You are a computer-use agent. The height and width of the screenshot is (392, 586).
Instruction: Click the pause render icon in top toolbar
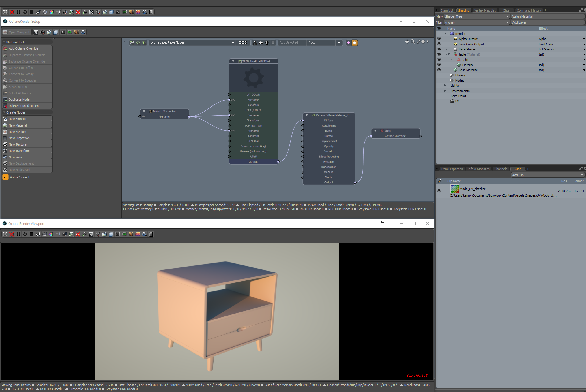pos(18,12)
